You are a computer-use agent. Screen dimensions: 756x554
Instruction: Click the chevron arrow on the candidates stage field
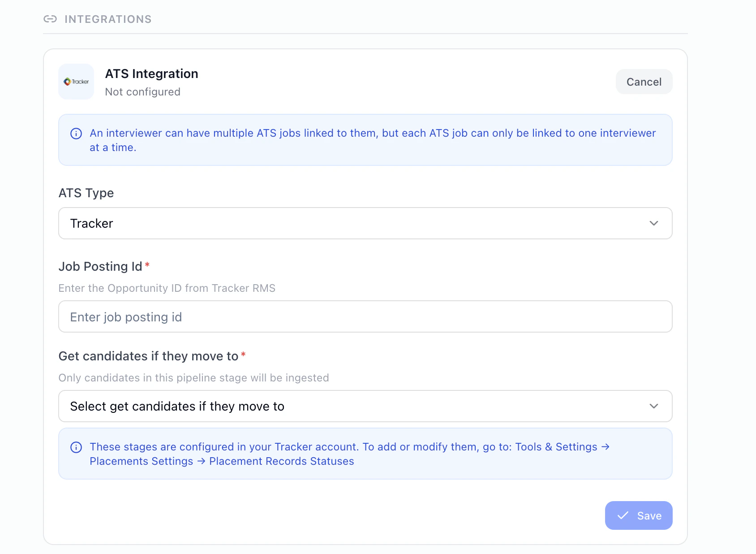pyautogui.click(x=654, y=406)
